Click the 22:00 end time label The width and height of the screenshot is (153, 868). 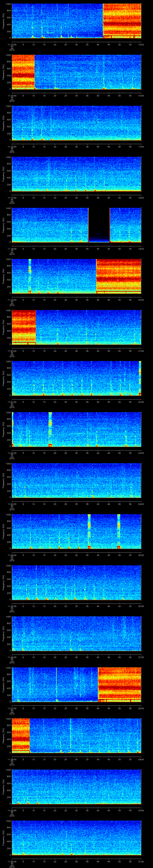[x=141, y=402]
